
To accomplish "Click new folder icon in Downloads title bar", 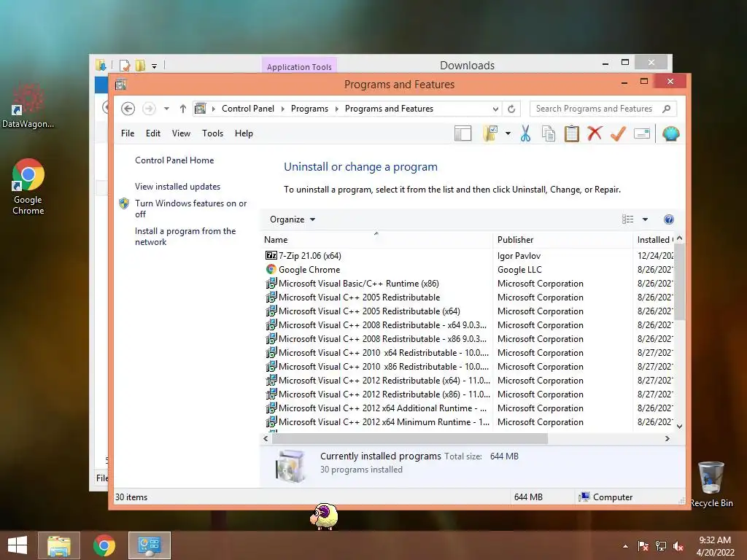I will coord(140,65).
